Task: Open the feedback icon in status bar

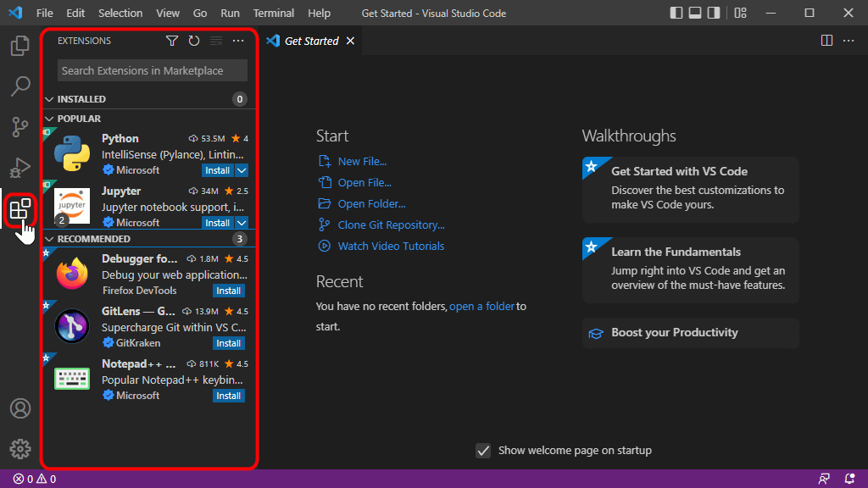Action: [824, 479]
